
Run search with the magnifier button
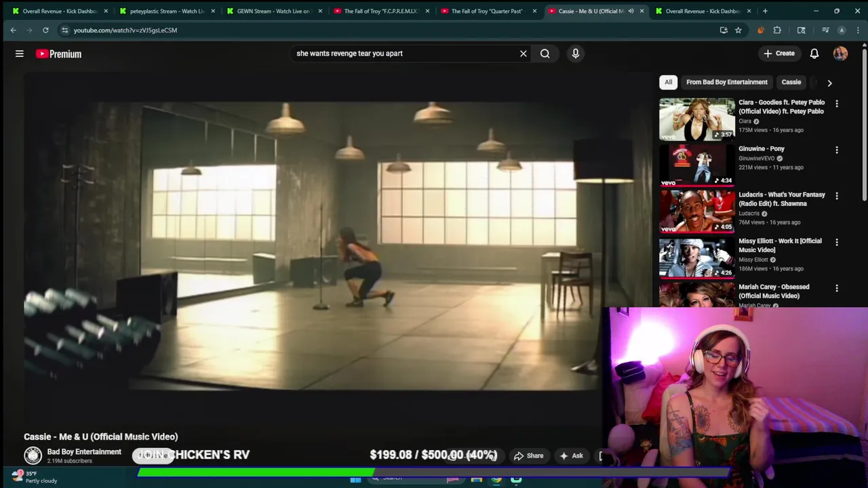click(545, 54)
